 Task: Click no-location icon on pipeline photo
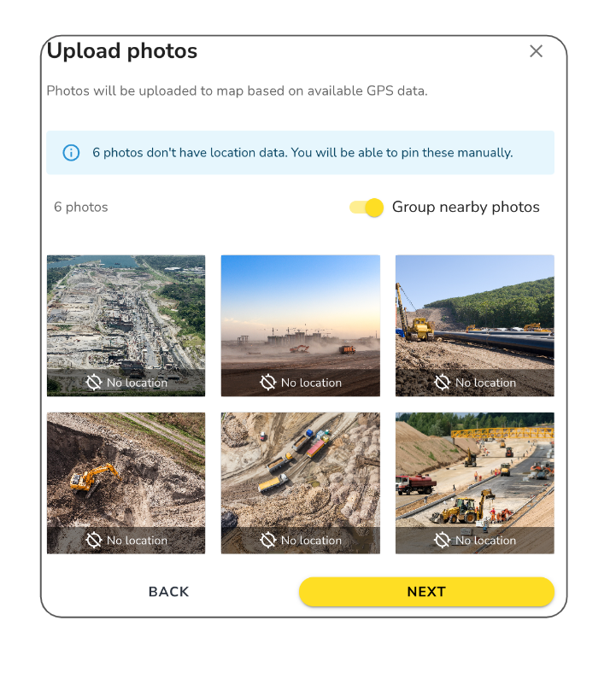(443, 382)
